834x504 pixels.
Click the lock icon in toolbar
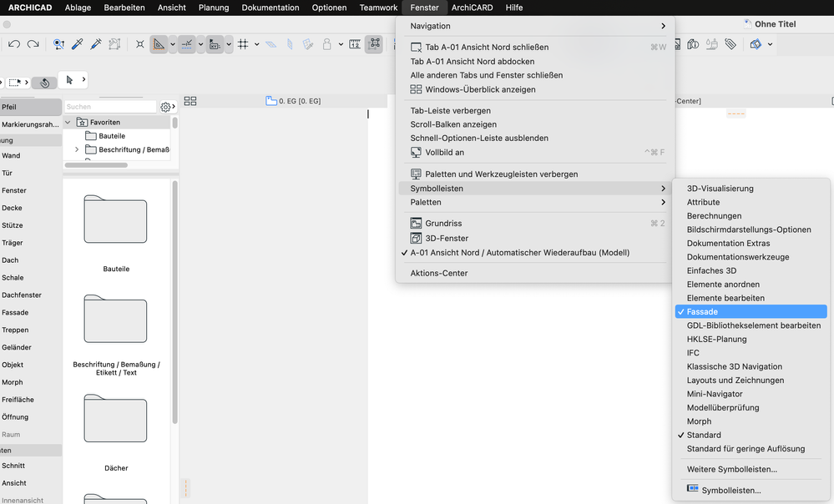coord(327,44)
